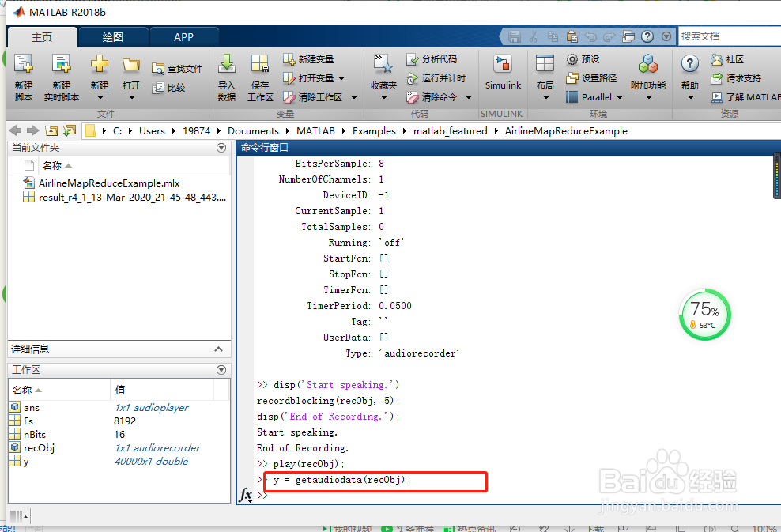The height and width of the screenshot is (532, 781).
Task: Launch Simulink
Action: (503, 73)
